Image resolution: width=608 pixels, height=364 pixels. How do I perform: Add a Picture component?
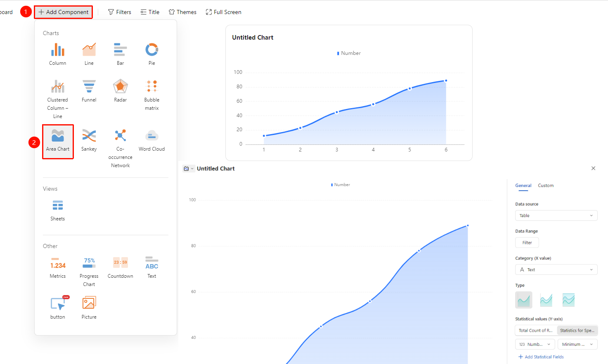coord(89,308)
